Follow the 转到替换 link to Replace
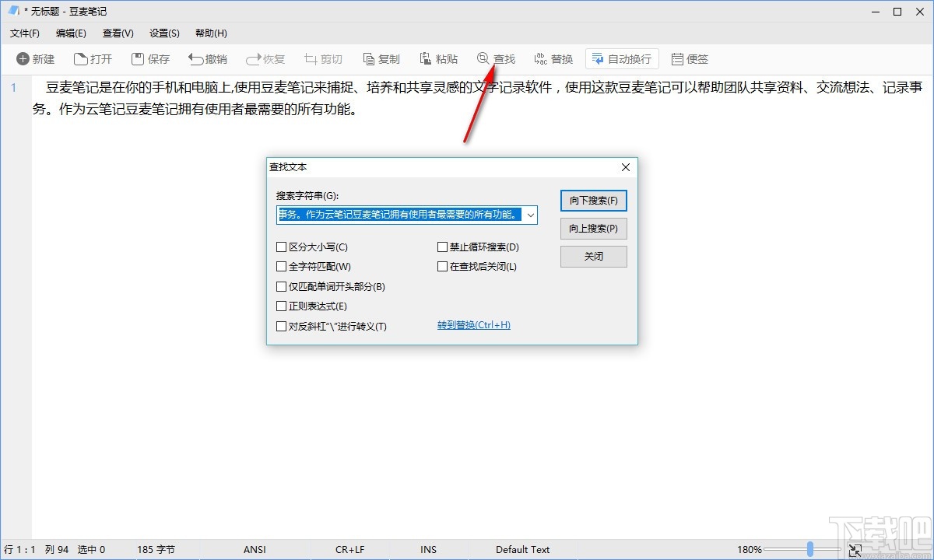This screenshot has height=560, width=934. [473, 324]
